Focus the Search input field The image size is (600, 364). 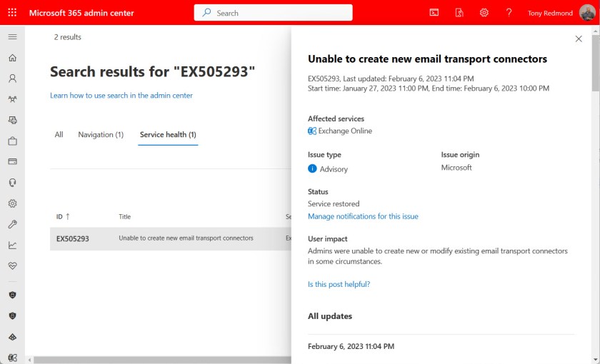click(273, 13)
